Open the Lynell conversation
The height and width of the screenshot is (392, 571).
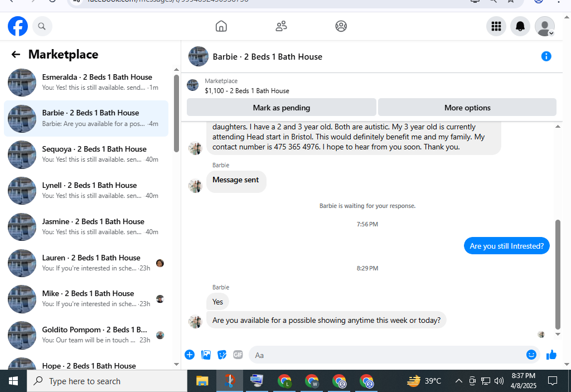[86, 191]
